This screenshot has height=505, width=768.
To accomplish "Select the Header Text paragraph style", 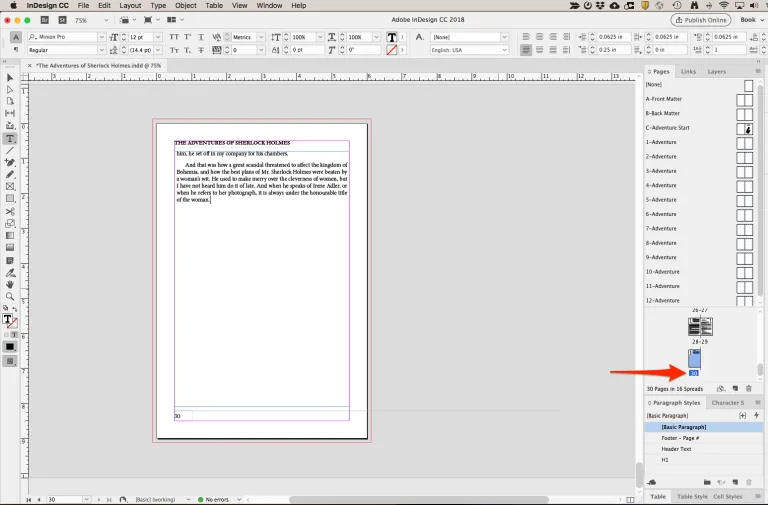I will click(x=676, y=449).
